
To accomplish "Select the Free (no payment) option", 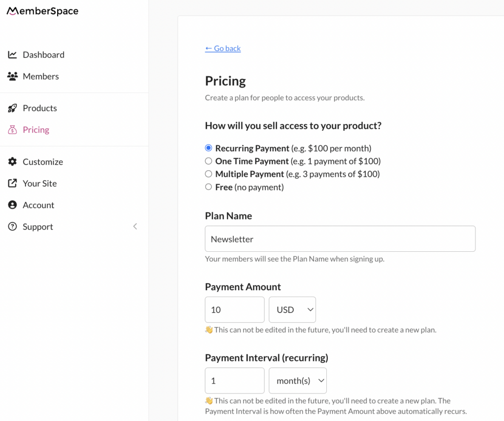I will click(x=208, y=187).
